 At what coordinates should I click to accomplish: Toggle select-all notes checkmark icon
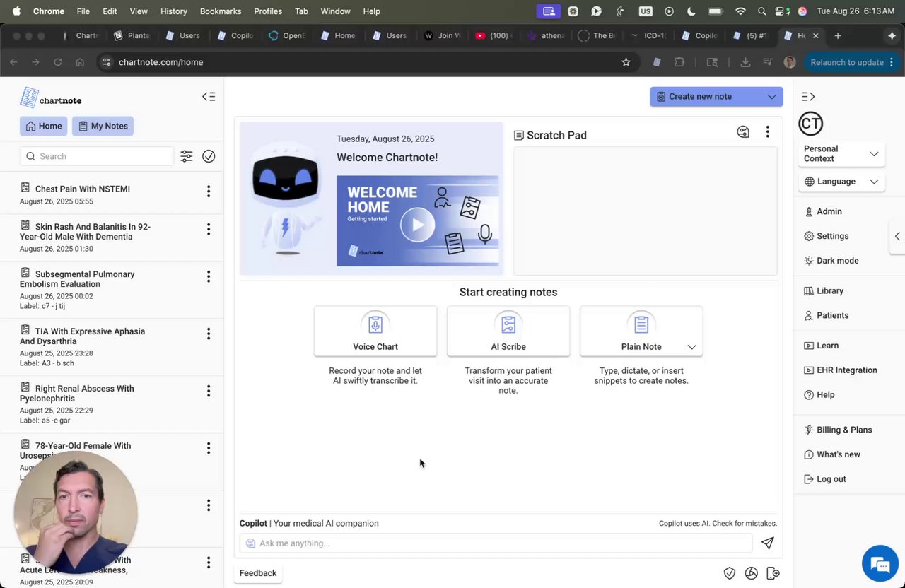pyautogui.click(x=209, y=156)
